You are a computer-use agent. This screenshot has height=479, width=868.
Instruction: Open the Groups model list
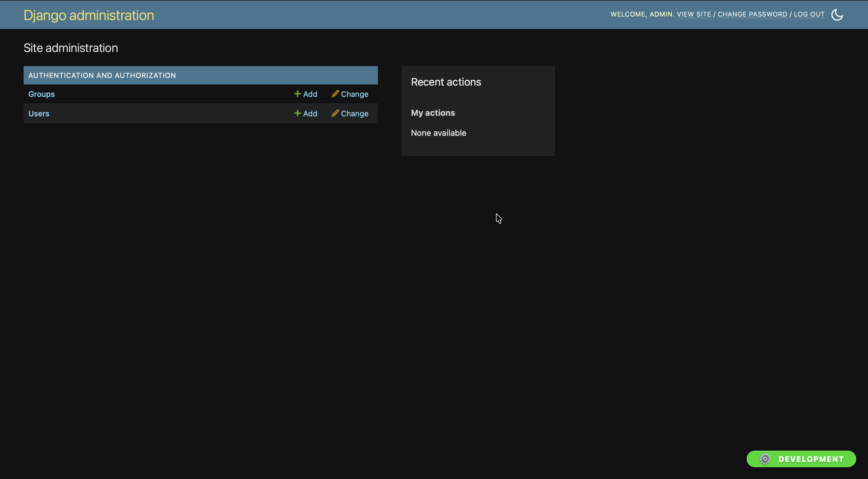click(41, 94)
